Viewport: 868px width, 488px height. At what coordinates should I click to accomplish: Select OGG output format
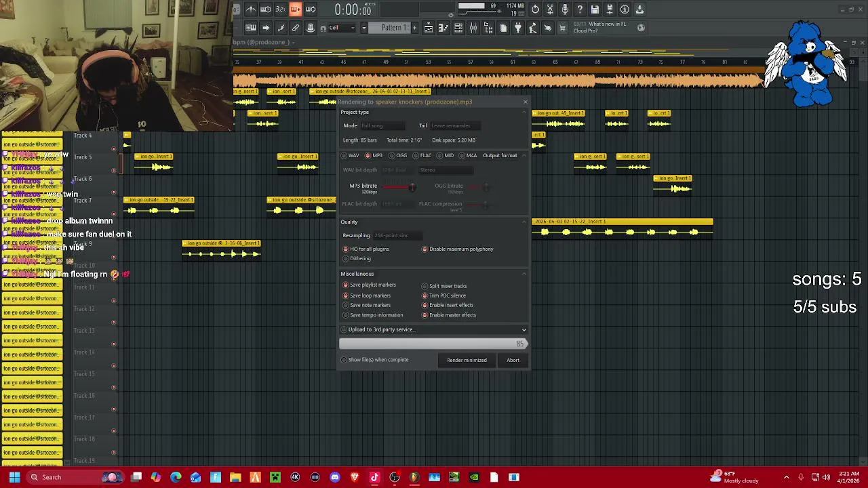(398, 155)
